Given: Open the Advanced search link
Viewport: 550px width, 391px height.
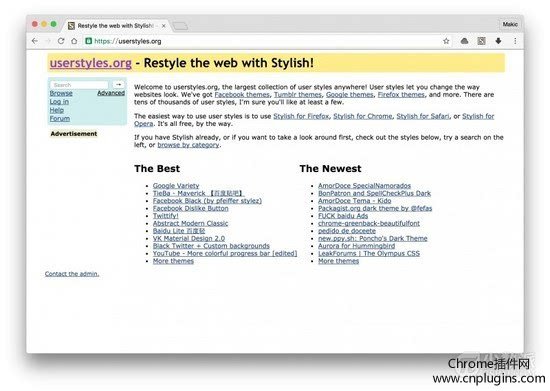Looking at the screenshot, I should tap(111, 93).
